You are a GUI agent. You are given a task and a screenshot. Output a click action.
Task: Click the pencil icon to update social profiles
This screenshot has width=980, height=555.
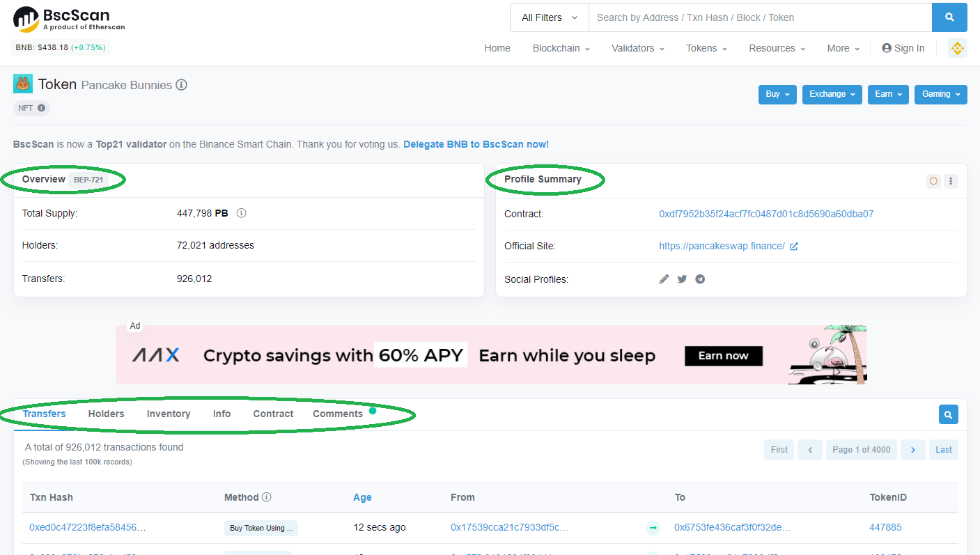point(663,279)
